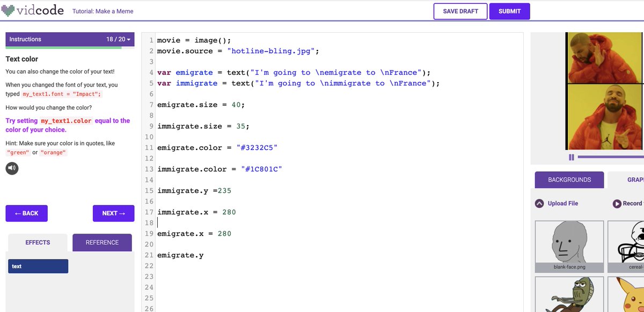Click the Upload File arrow icon

(x=539, y=204)
